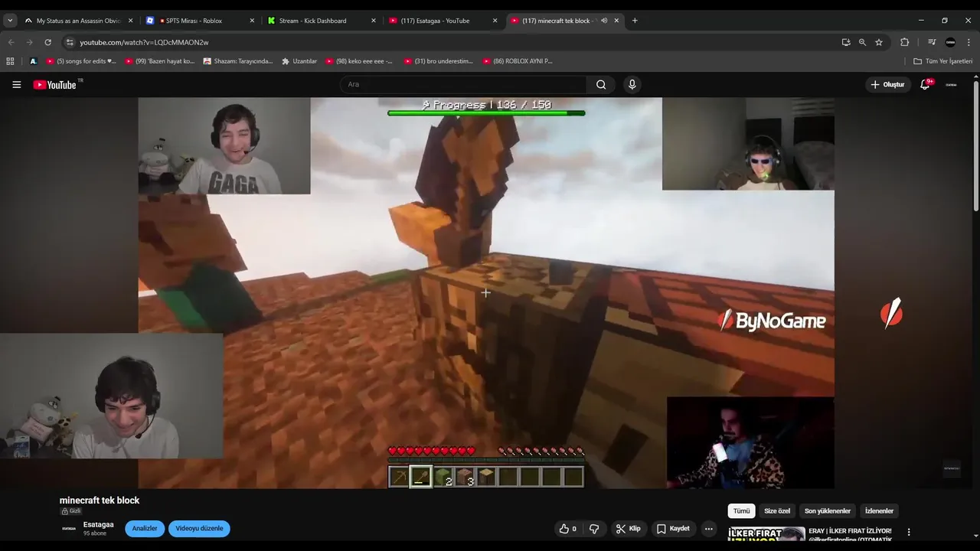Open the Chrome apps grid shortcut
Image resolution: width=980 pixels, height=551 pixels.
point(10,61)
